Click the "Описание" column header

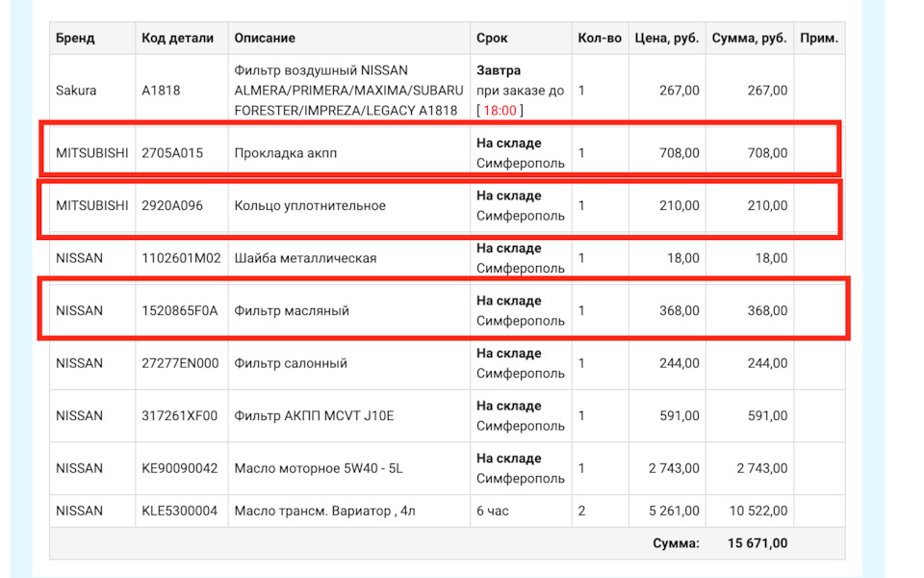pyautogui.click(x=265, y=39)
